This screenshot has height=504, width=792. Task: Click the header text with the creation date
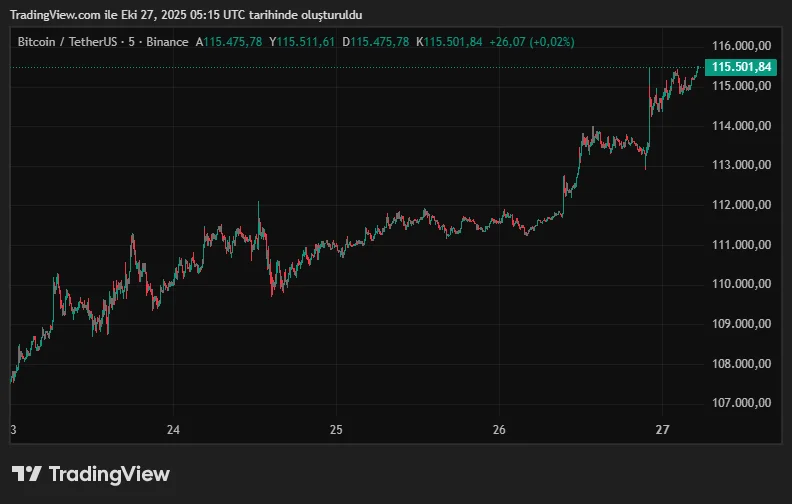coord(186,14)
